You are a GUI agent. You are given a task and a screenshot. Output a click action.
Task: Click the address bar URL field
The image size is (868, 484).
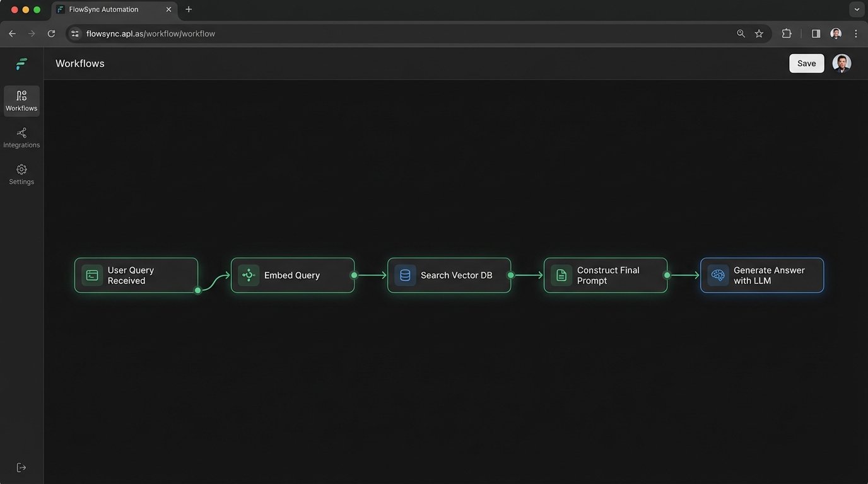[x=404, y=33]
